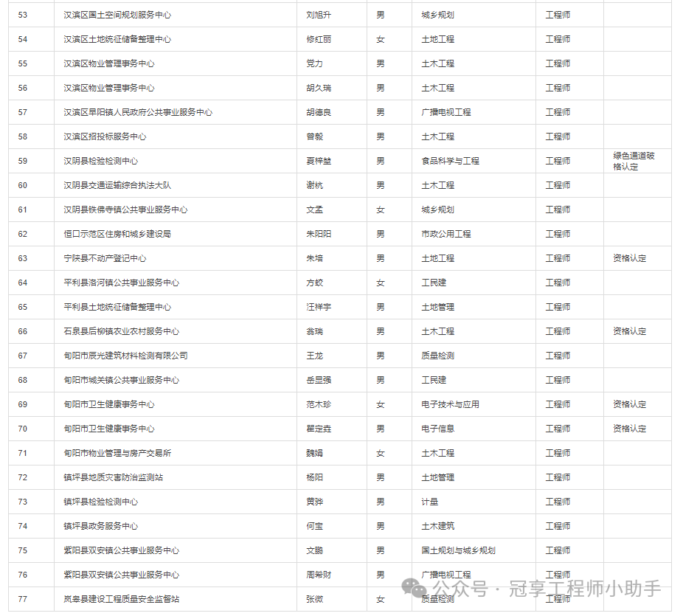Select the name 汪祥宇

tap(319, 308)
